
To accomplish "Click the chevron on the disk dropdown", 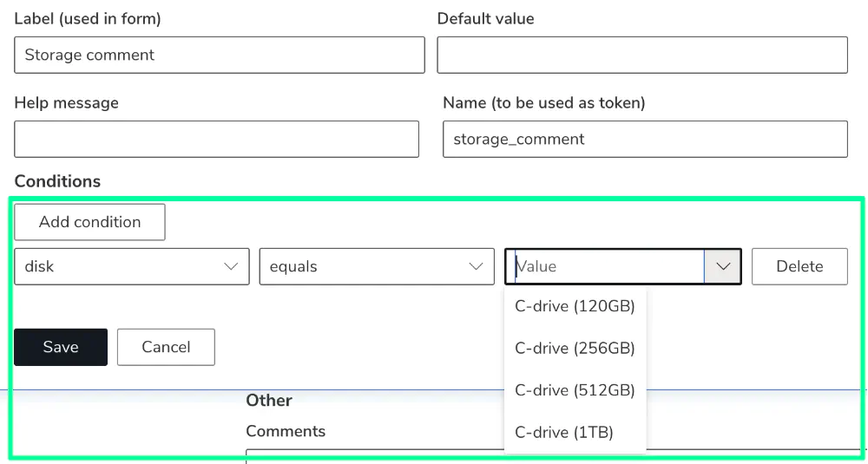I will point(230,266).
